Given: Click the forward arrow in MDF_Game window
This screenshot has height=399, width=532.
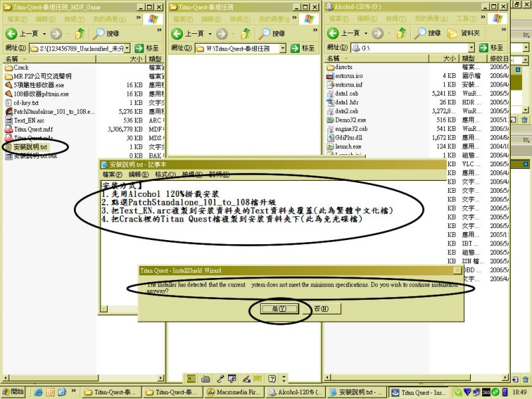Looking at the screenshot, I should click(x=57, y=33).
